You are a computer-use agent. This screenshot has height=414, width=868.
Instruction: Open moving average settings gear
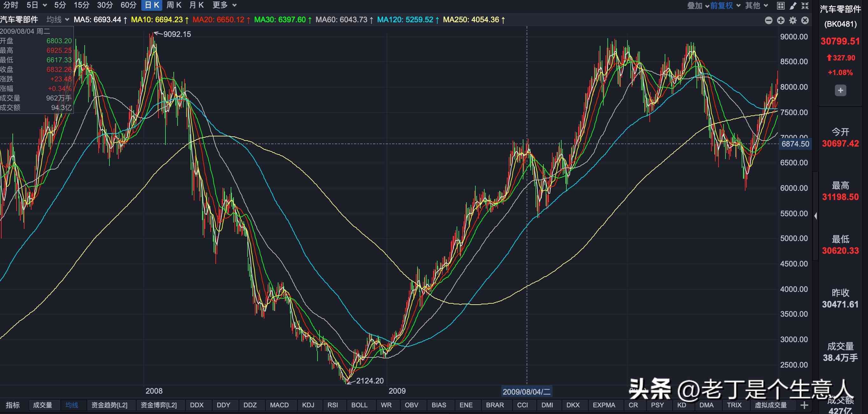coord(793,20)
